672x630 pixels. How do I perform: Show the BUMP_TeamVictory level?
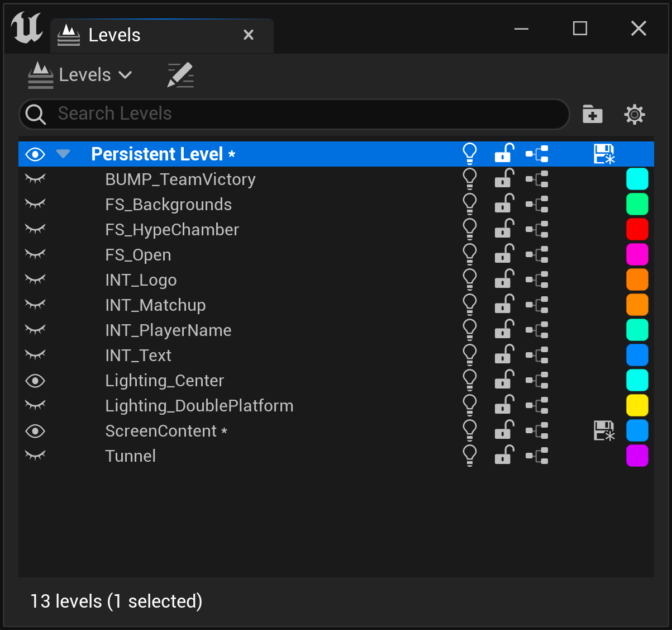pyautogui.click(x=35, y=179)
